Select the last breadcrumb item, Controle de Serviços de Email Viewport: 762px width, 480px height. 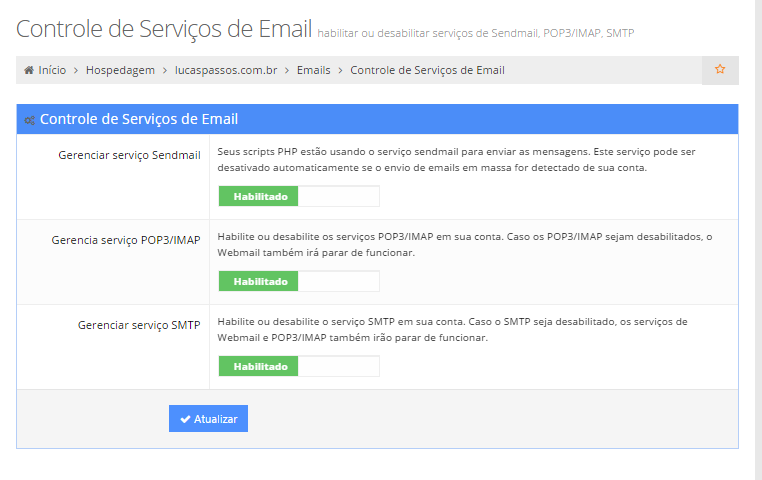[427, 71]
